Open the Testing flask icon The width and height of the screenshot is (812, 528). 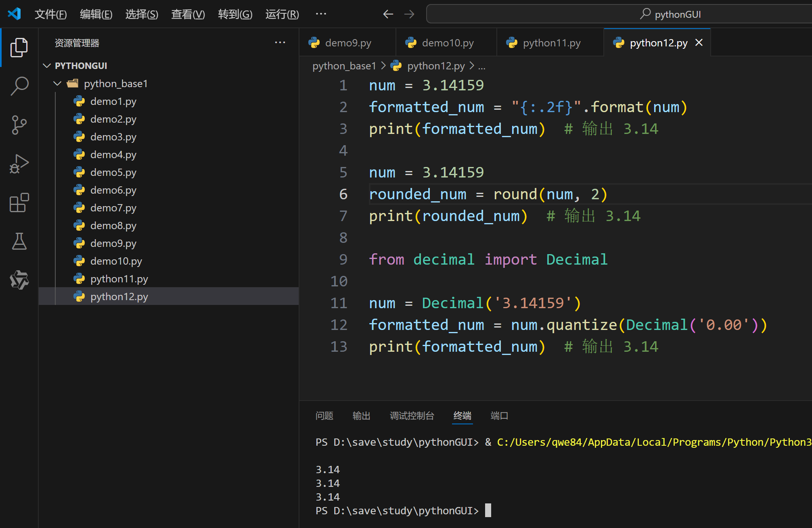click(x=19, y=241)
